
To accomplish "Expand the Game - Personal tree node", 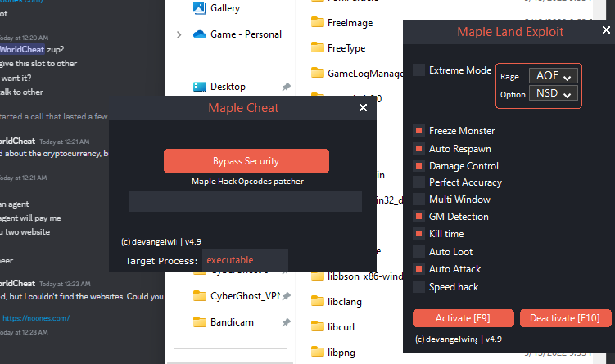I will coord(179,34).
